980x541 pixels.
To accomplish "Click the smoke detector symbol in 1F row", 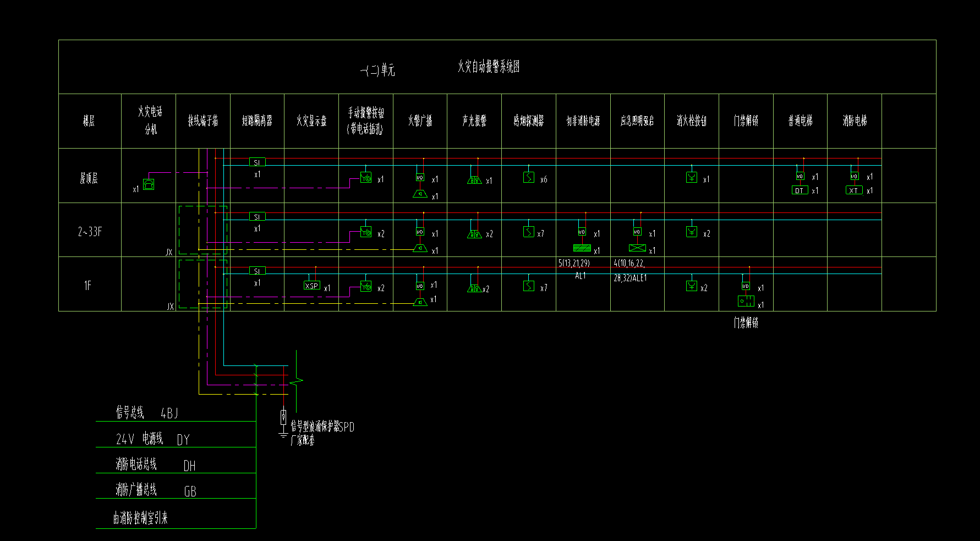I will (x=529, y=286).
